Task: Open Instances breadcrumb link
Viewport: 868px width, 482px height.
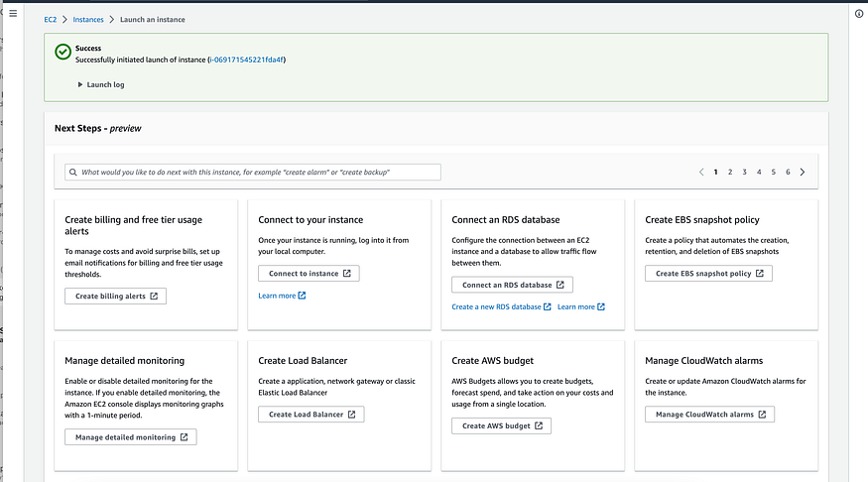Action: 88,20
